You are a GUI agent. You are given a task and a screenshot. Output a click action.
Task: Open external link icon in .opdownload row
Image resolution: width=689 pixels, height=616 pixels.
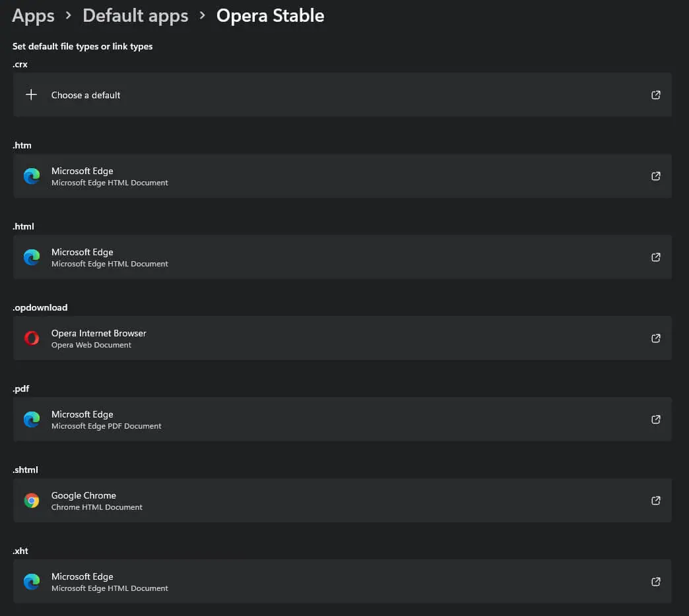pos(655,338)
